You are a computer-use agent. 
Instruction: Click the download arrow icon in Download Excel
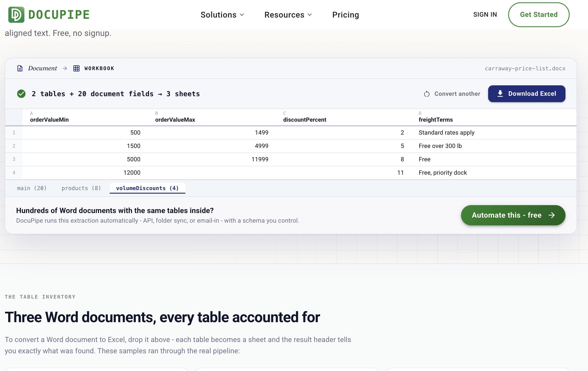[500, 94]
